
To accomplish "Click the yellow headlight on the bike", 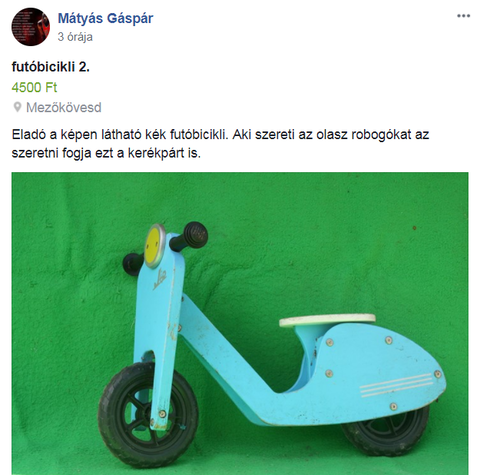I will click(x=155, y=246).
